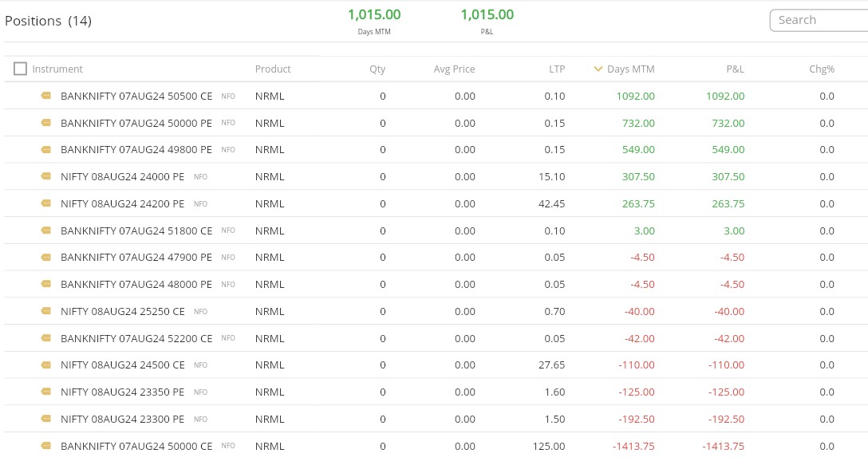Screen dimensions: 868x465
Task: Click the positions Search field
Action: pos(819,21)
